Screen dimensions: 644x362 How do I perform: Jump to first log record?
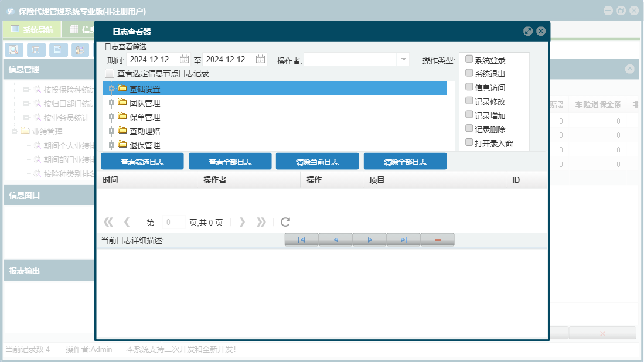coord(301,240)
